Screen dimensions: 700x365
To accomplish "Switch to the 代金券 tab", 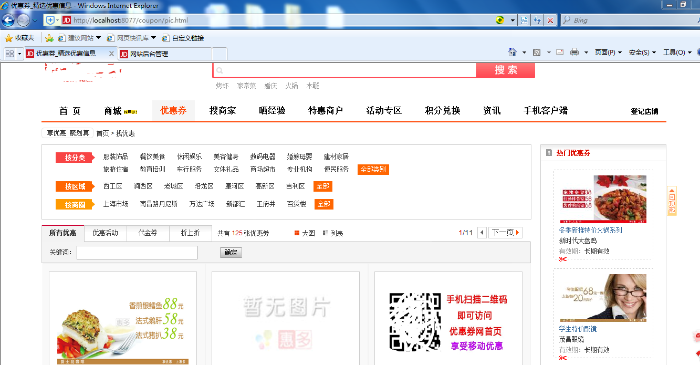I will (148, 233).
